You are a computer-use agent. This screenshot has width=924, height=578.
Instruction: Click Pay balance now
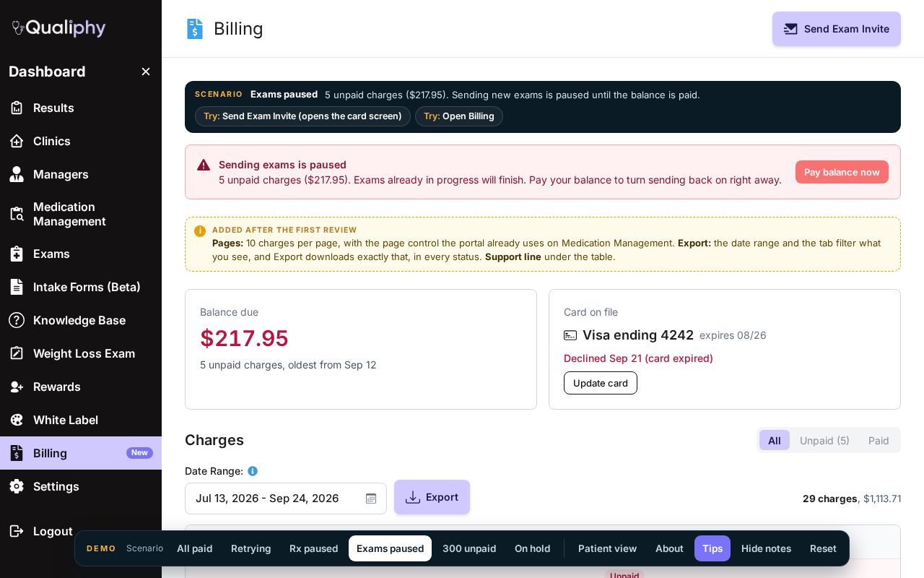point(842,172)
